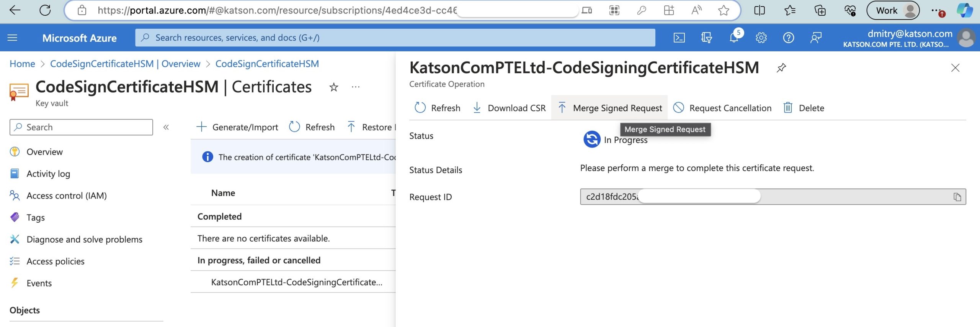
Task: Open the Azure portal hamburger menu
Action: 13,38
